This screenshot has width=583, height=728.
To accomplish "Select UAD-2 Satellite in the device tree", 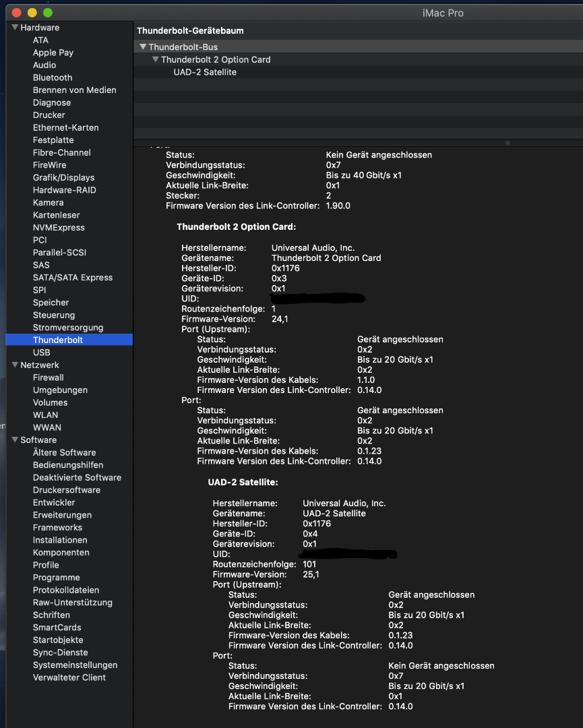I will (205, 72).
